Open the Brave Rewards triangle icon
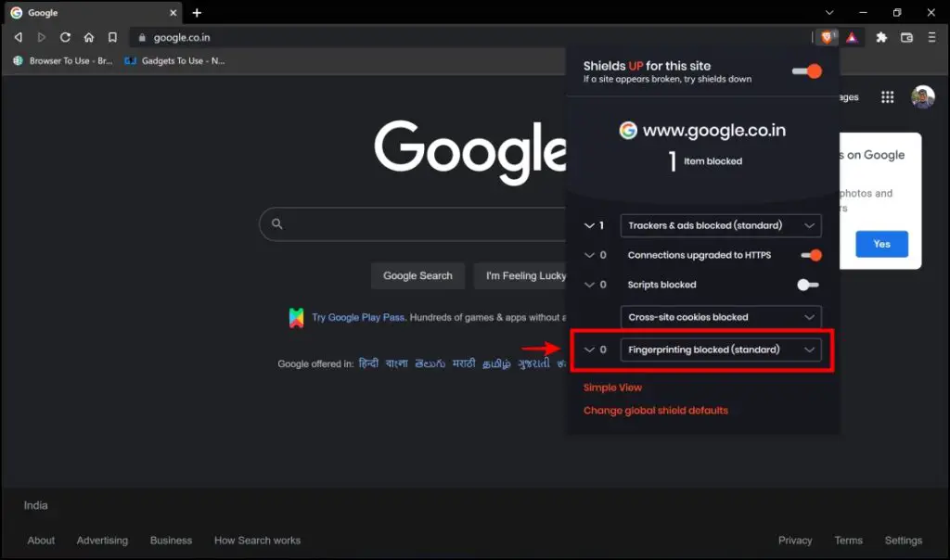 [x=852, y=37]
